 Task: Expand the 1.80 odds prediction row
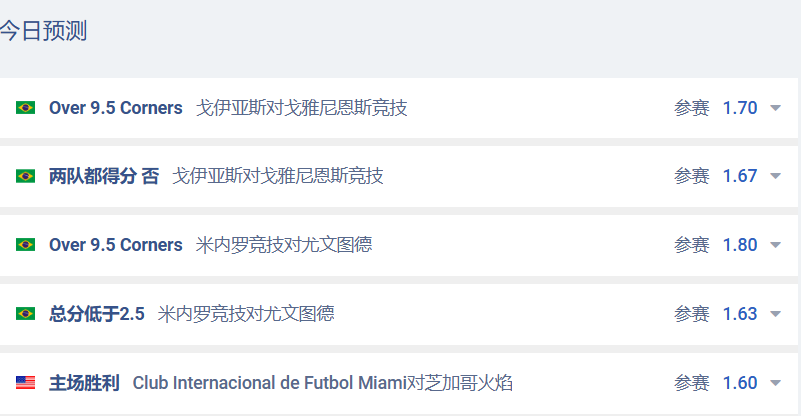(775, 245)
